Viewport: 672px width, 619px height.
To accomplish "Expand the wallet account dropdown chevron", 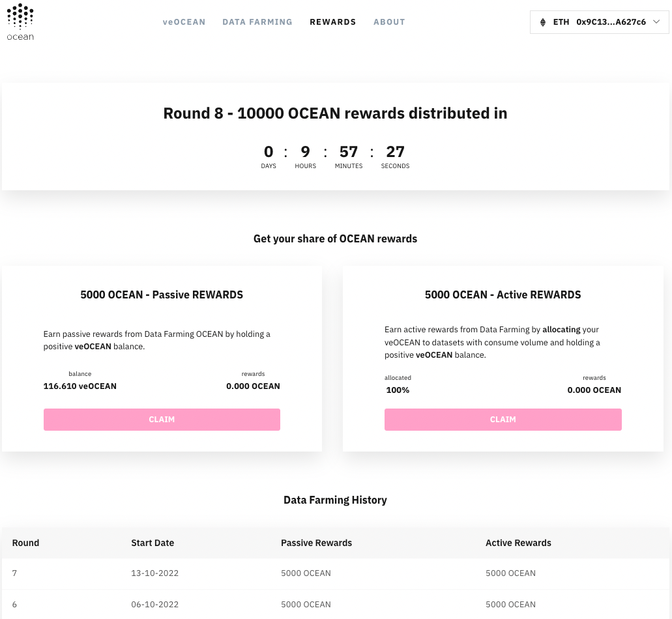I will pyautogui.click(x=656, y=22).
